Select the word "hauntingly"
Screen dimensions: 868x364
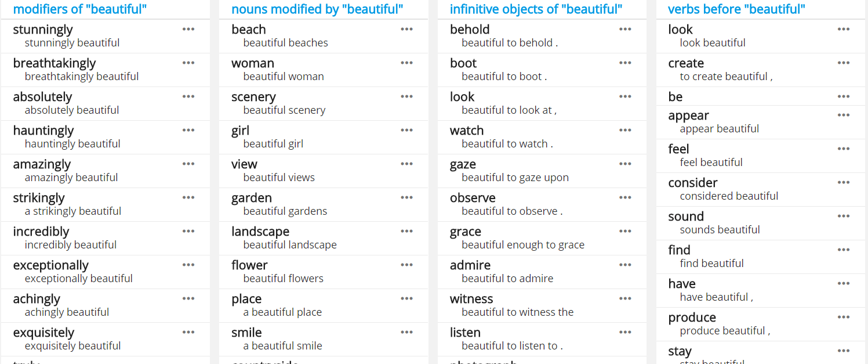coord(42,130)
